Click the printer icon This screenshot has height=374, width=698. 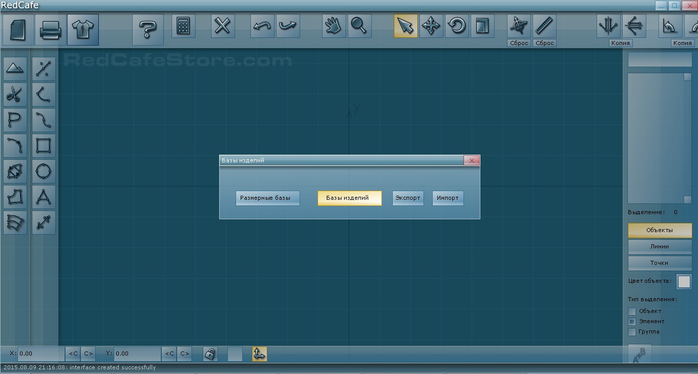(x=50, y=30)
